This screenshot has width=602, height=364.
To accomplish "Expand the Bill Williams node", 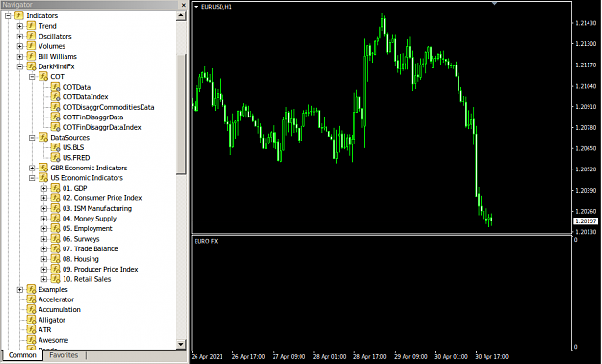I will (20, 57).
